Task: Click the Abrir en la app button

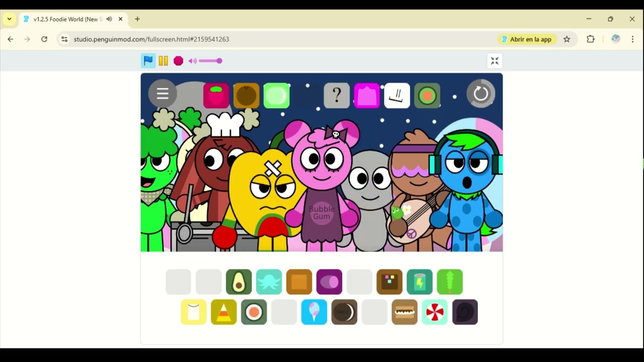Action: [526, 39]
